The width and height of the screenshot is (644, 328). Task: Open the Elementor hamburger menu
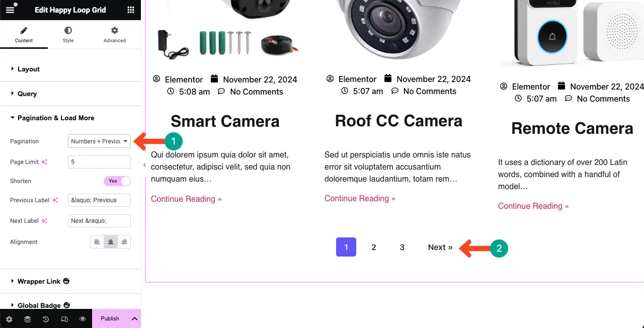click(10, 10)
